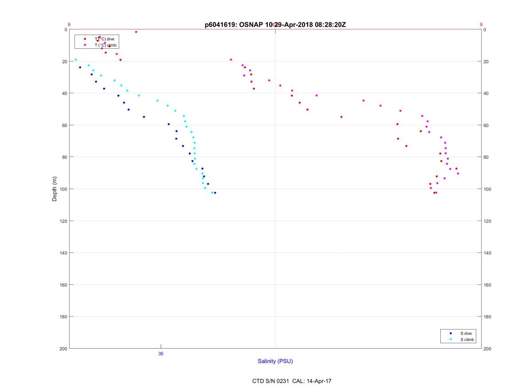This screenshot has height=392, width=532.
Task: Click the left depth axis '80' tick label
Action: coord(65,157)
